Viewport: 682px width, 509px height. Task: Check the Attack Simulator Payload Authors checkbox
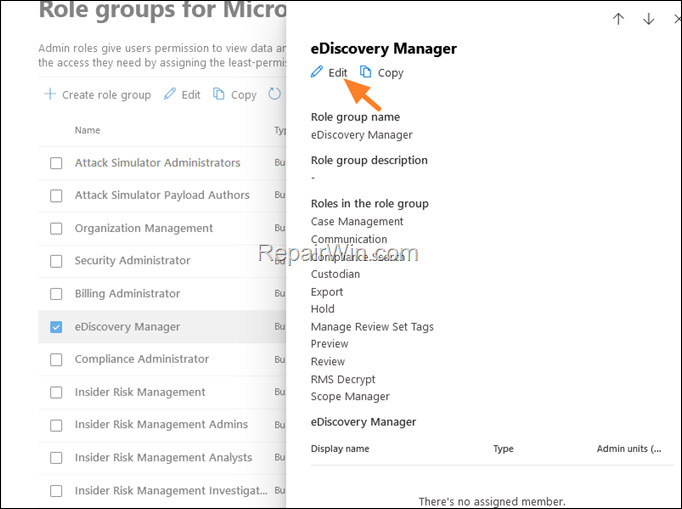[56, 196]
